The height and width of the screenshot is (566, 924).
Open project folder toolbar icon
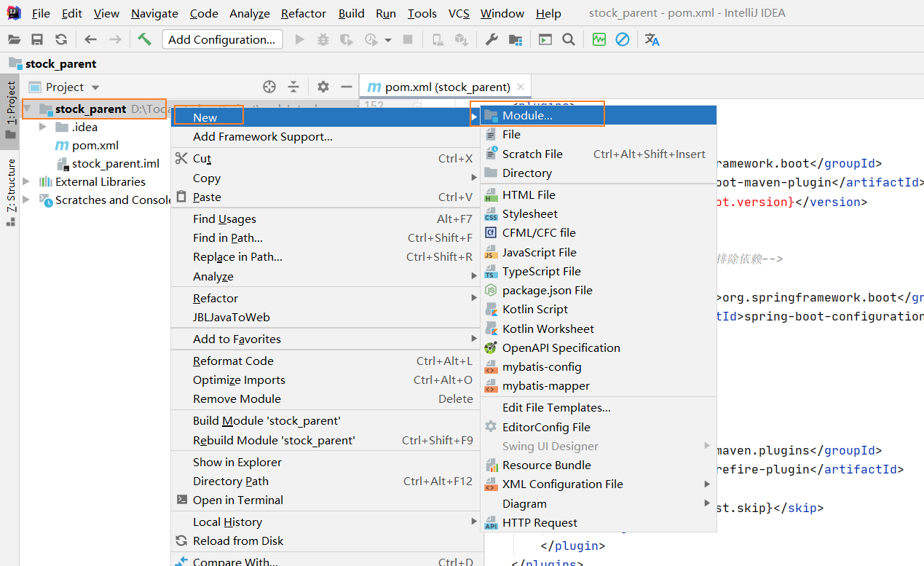click(15, 39)
